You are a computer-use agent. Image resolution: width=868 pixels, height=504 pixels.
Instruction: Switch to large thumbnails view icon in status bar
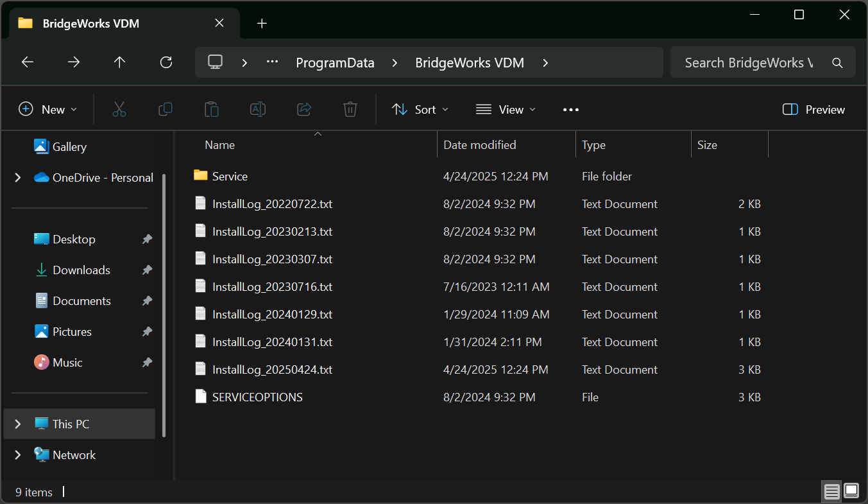point(851,492)
